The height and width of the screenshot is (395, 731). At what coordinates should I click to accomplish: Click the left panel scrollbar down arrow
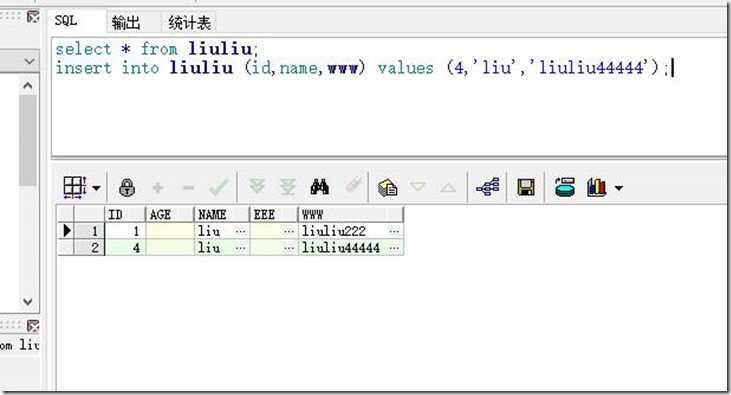[x=28, y=302]
